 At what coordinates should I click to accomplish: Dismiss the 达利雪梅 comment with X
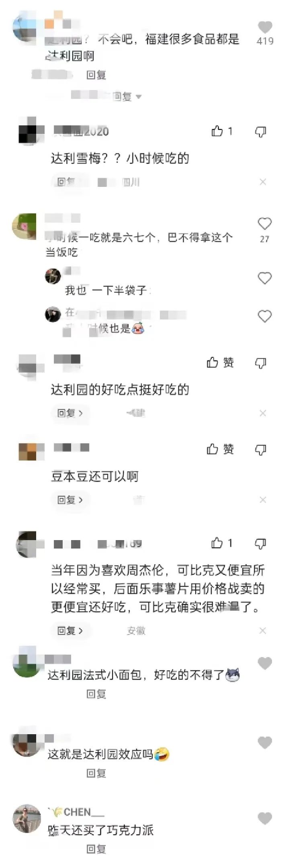263,182
